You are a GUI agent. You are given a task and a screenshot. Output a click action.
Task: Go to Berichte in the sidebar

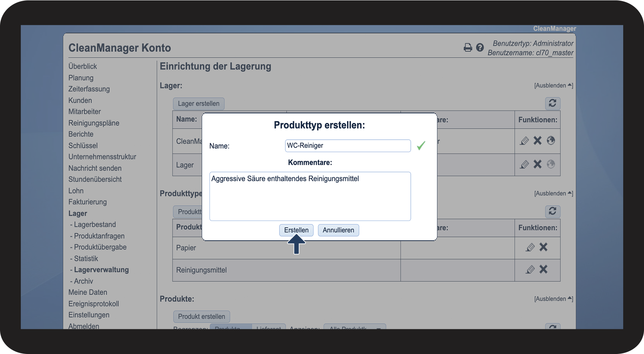pos(81,134)
